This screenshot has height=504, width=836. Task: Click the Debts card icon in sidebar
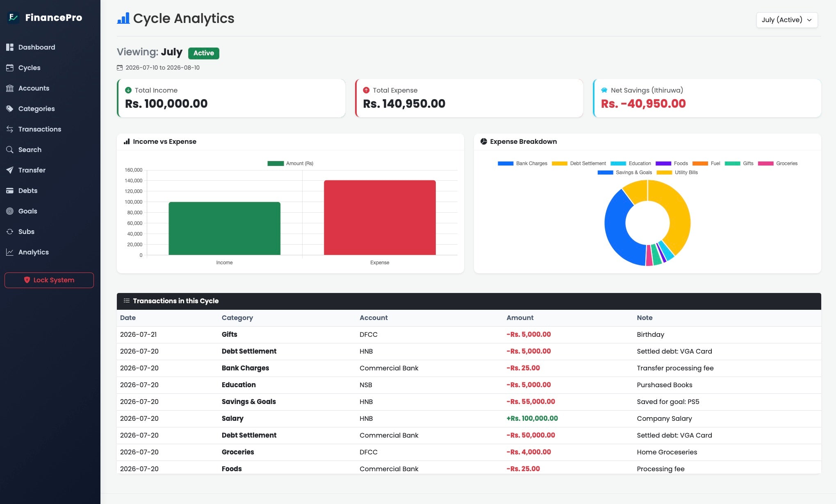pos(10,191)
